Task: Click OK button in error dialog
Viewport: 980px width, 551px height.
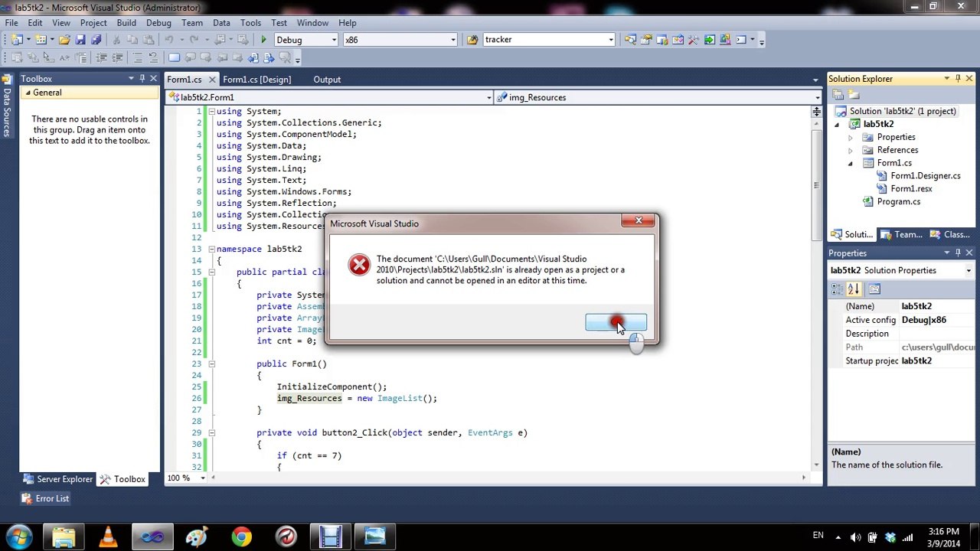Action: [x=616, y=323]
